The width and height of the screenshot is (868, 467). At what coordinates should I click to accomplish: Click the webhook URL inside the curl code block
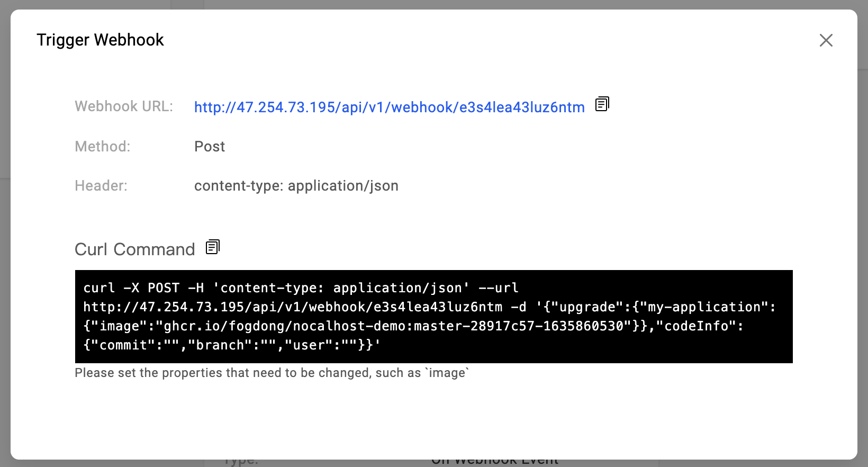pyautogui.click(x=292, y=307)
